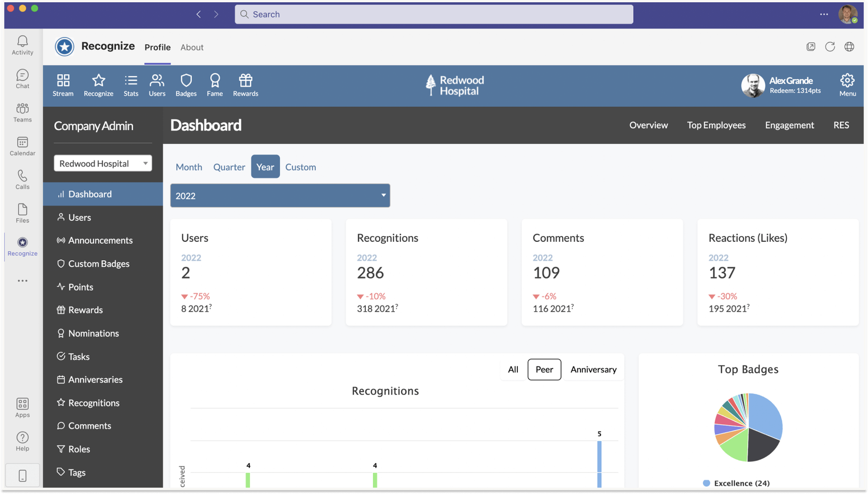This screenshot has width=868, height=494.
Task: Select the Year period button
Action: point(265,167)
